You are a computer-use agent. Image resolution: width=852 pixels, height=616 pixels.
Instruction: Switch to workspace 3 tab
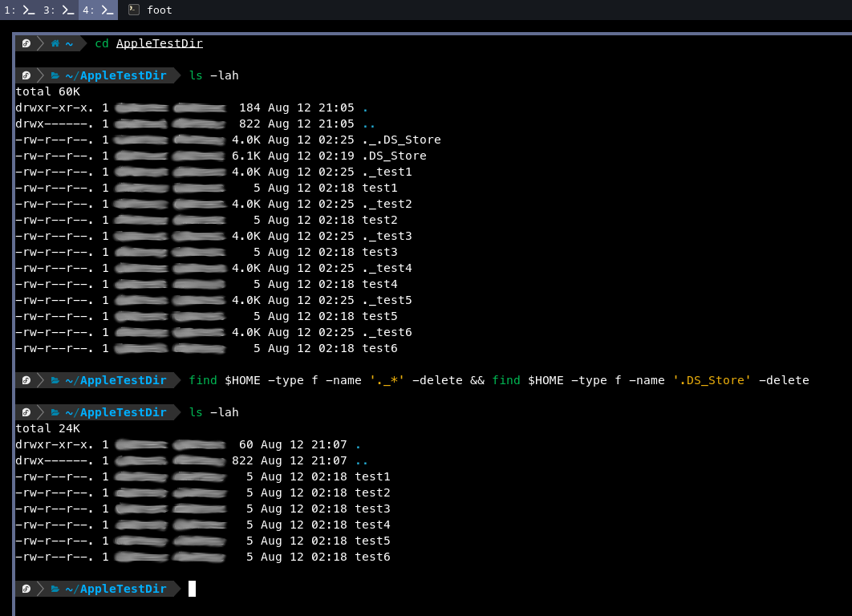(x=59, y=10)
